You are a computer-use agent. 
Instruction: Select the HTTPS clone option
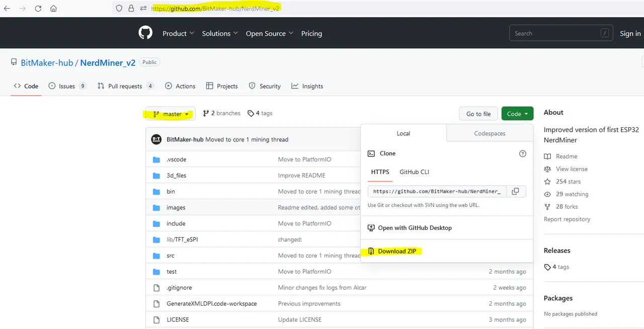point(380,172)
